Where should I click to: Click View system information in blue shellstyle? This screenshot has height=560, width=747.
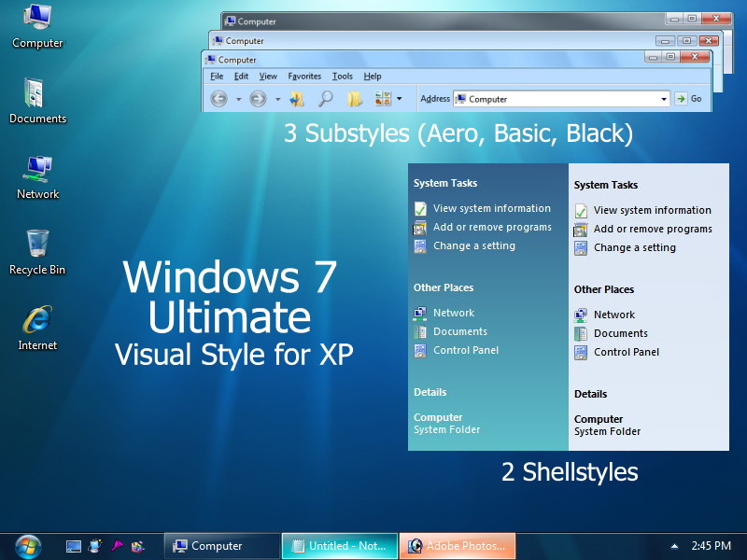click(492, 208)
